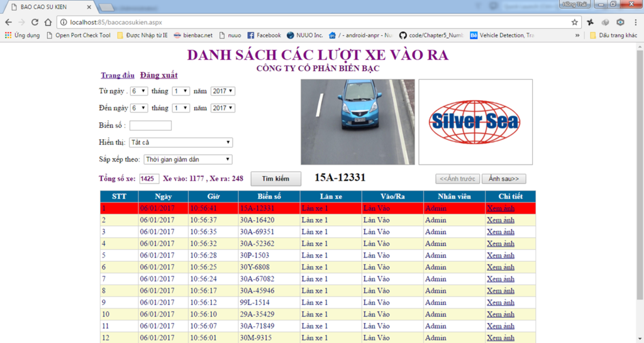This screenshot has height=343, width=644.
Task: Bookmark this page with star icon
Action: pos(574,22)
